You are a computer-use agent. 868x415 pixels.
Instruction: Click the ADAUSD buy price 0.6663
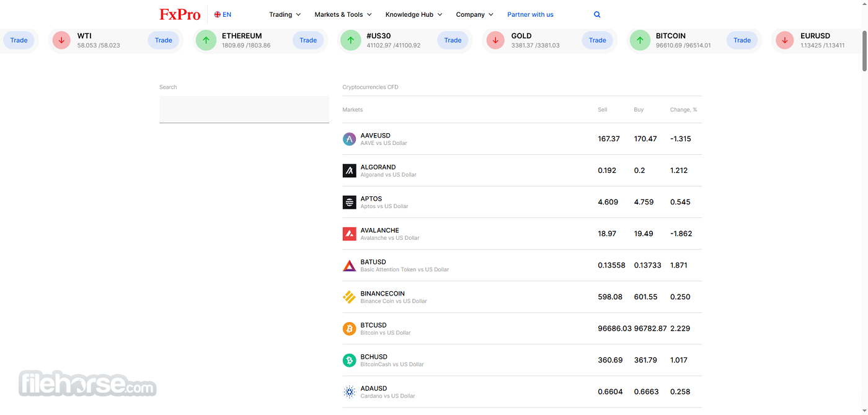(647, 391)
